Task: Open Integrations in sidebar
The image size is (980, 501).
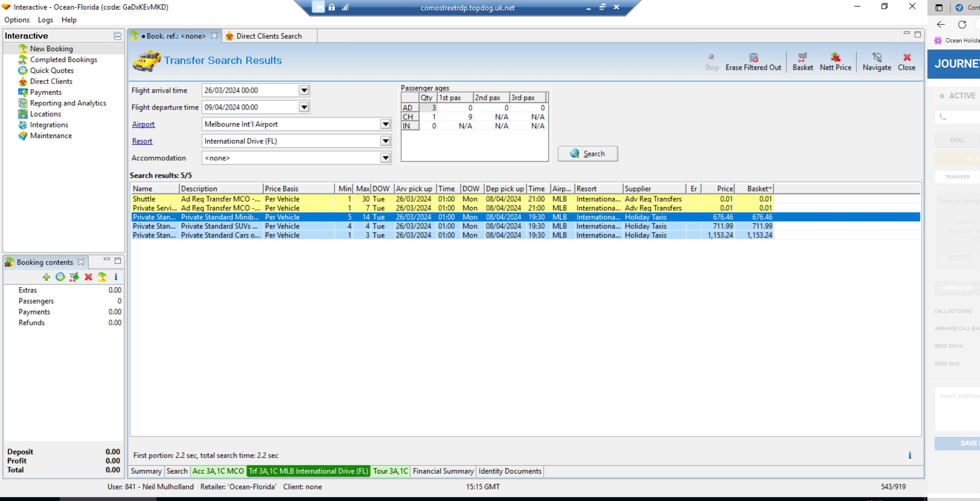Action: pyautogui.click(x=49, y=125)
